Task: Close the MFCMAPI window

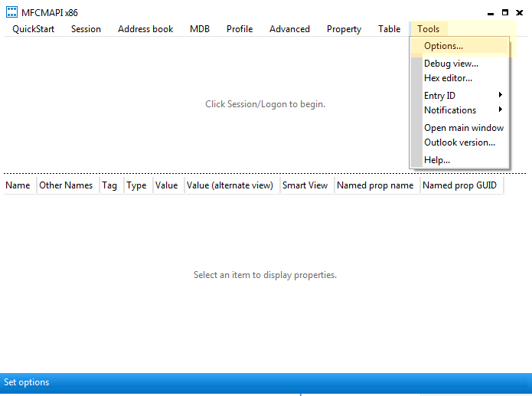Action: coord(520,12)
